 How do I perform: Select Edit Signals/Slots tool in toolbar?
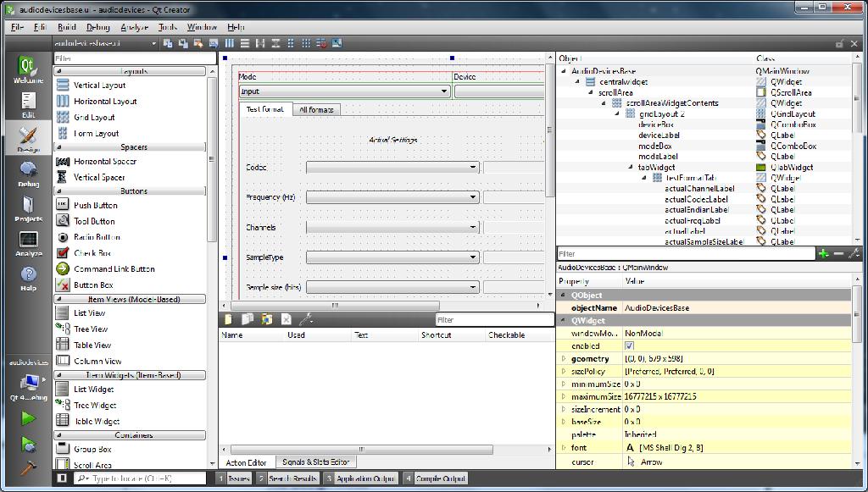tap(183, 43)
